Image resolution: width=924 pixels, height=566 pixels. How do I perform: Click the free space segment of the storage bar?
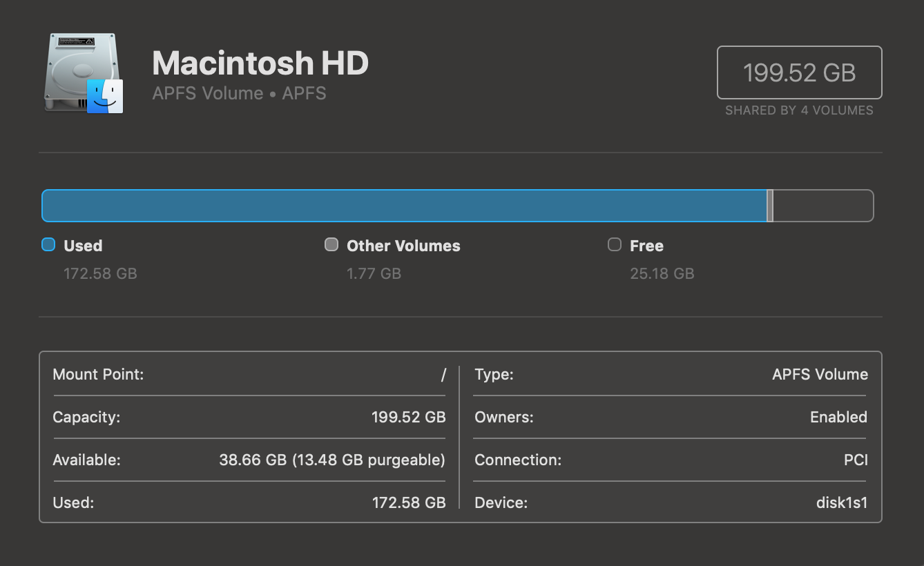click(x=822, y=206)
